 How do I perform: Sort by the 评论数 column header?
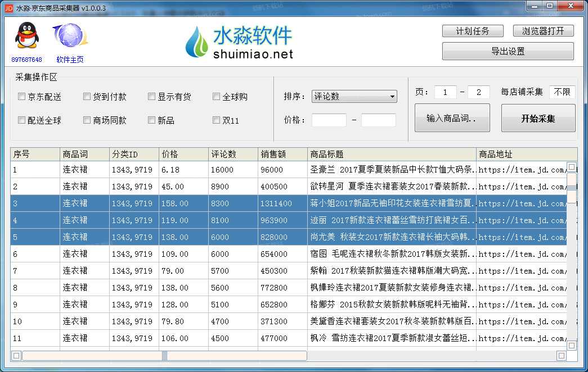tap(234, 154)
